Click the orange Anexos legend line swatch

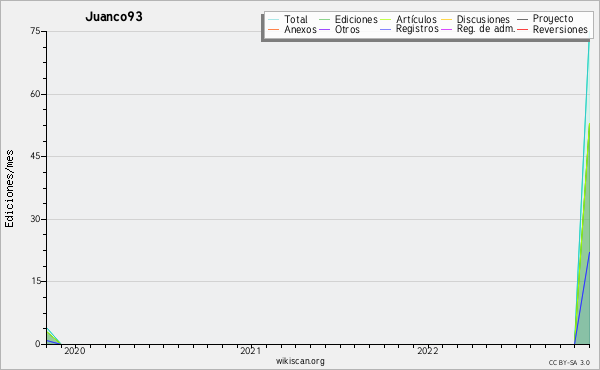coord(274,29)
